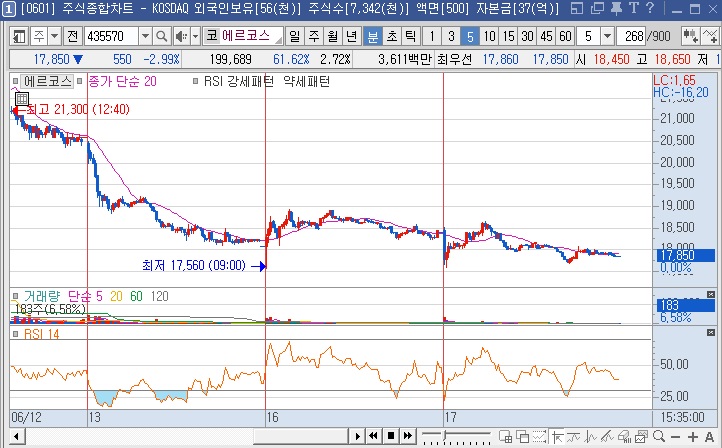Click the dotted trend-line icon
Viewport: 722px width, 448px height.
(540, 436)
